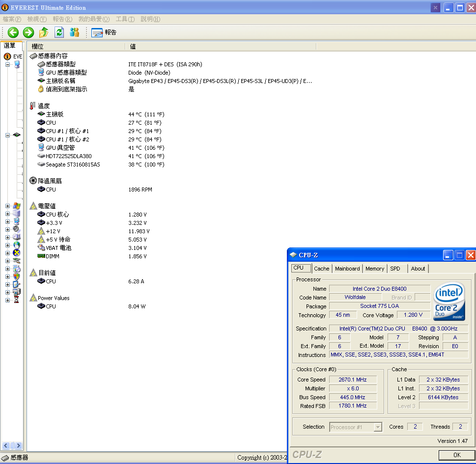Click the green Back arrow toolbar icon
This screenshot has width=476, height=464.
tap(13, 32)
